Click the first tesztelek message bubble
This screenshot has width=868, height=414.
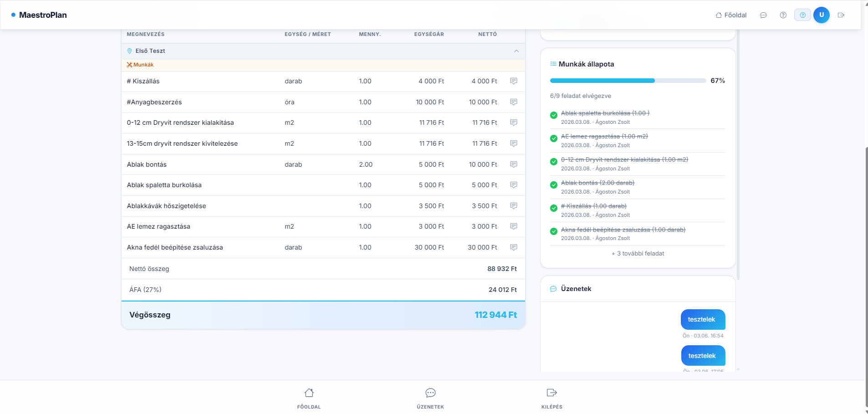point(702,320)
